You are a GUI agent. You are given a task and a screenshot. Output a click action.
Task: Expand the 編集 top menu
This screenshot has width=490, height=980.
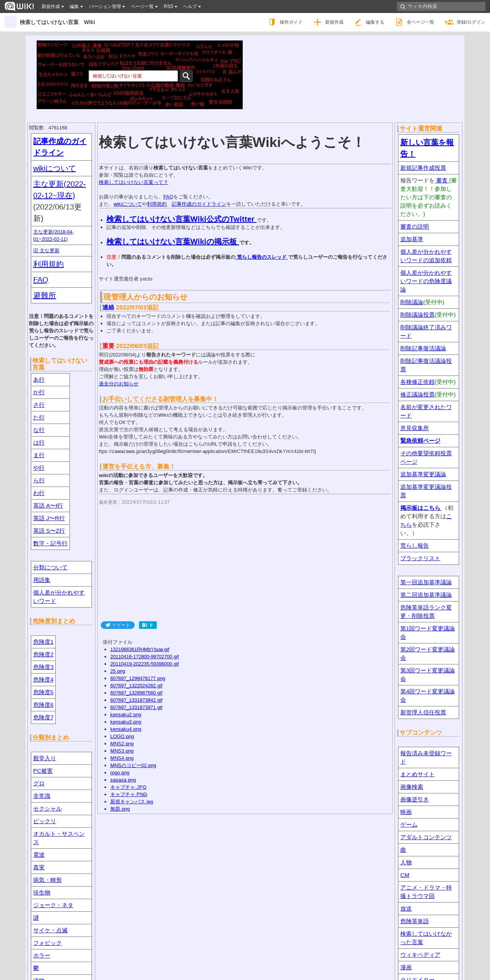76,6
